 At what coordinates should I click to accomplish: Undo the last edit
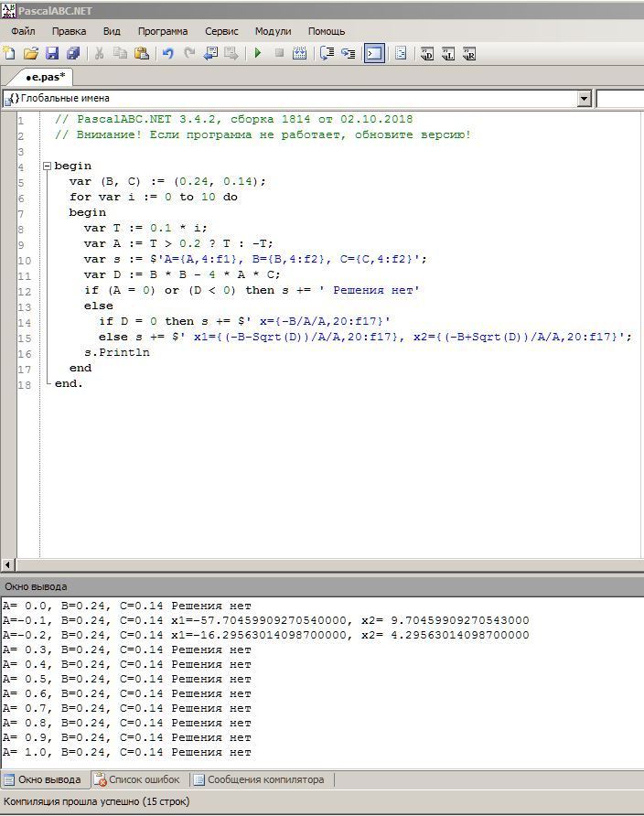tap(167, 53)
